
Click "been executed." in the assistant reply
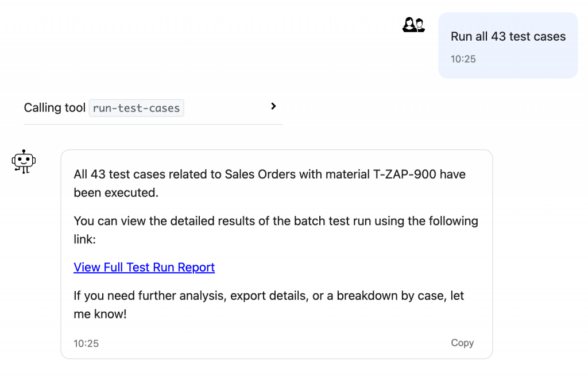tap(115, 193)
